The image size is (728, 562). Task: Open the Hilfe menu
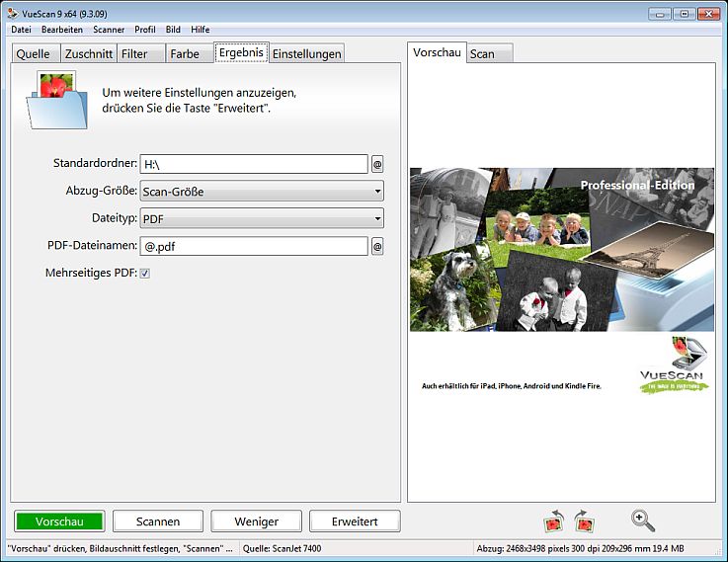tap(201, 30)
